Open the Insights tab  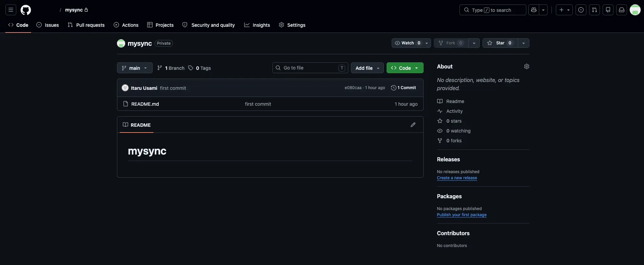click(x=257, y=25)
